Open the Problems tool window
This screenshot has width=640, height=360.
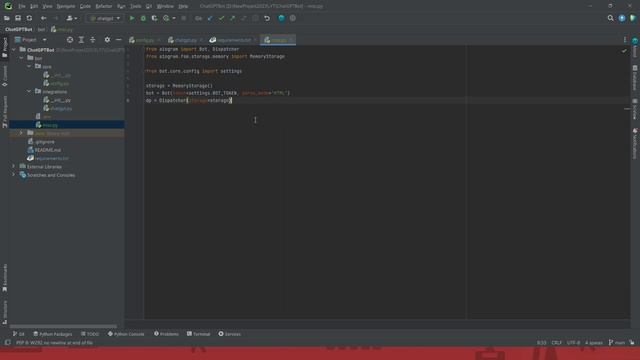click(x=166, y=334)
